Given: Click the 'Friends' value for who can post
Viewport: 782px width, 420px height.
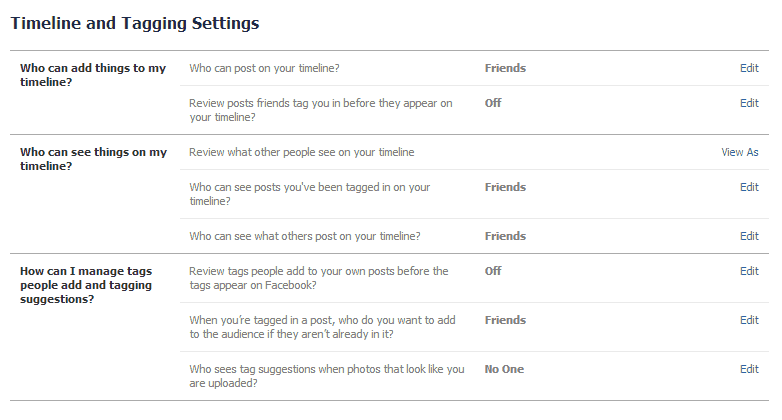Looking at the screenshot, I should (x=505, y=68).
